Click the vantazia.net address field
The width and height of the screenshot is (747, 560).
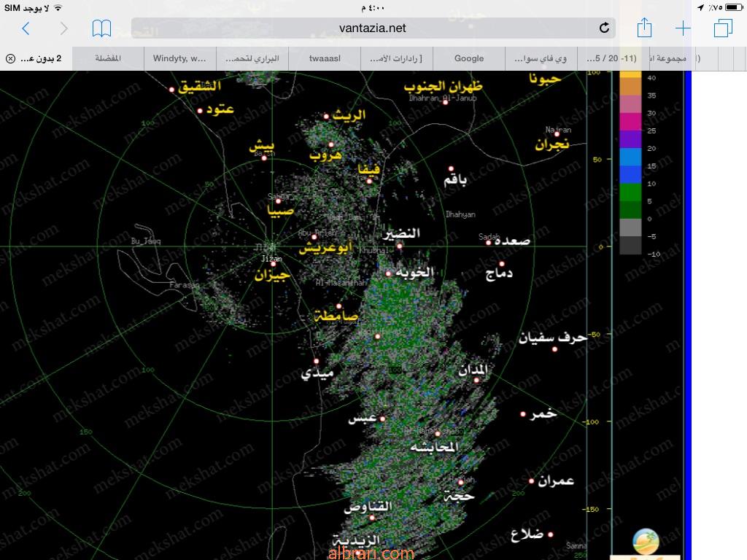tap(373, 28)
